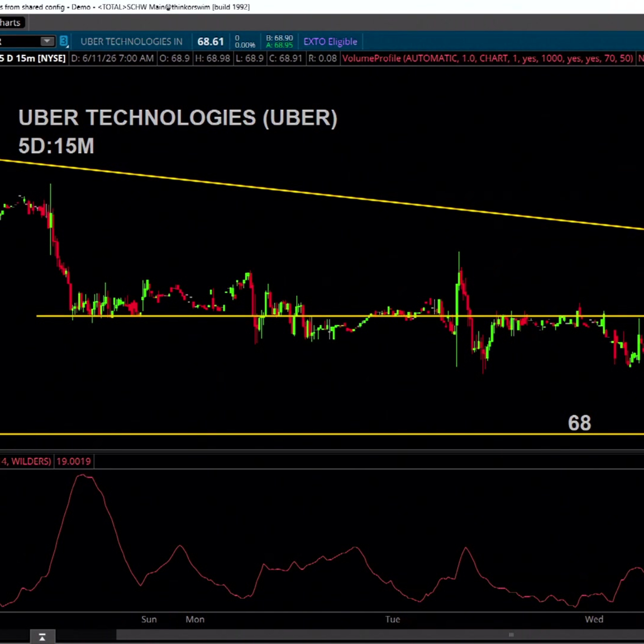This screenshot has height=644, width=644.
Task: Click the range value R: 0.08
Action: 322,58
